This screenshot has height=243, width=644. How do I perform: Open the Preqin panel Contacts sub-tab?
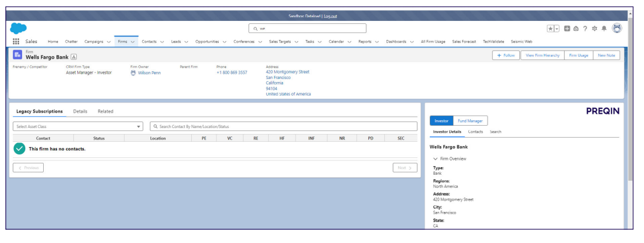(476, 132)
